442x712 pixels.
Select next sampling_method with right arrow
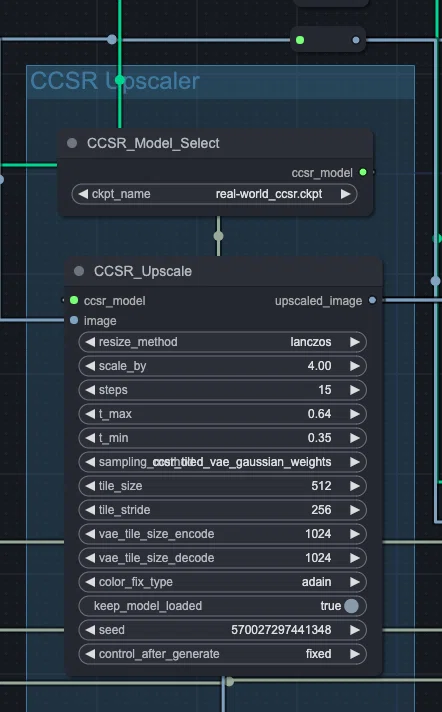click(355, 462)
